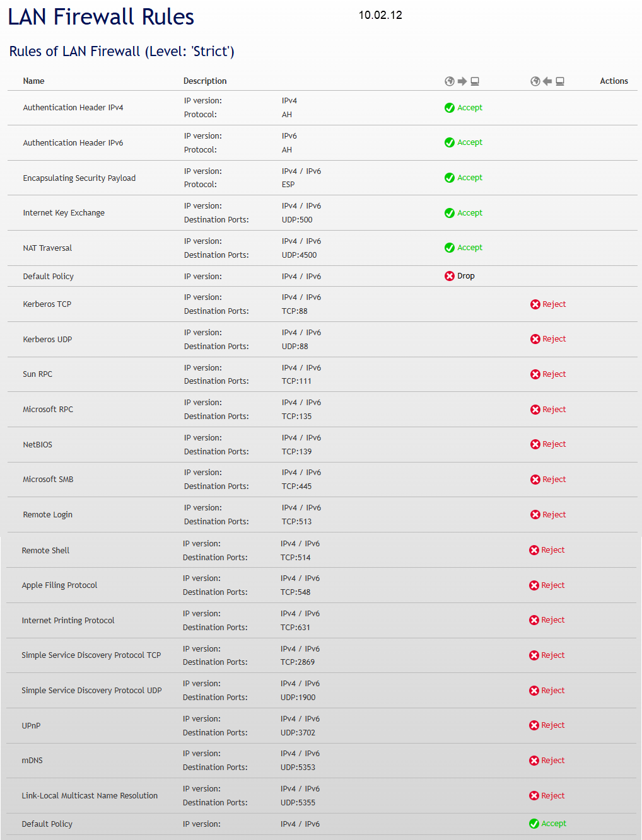The image size is (642, 840).
Task: Click the Reject label for the UPnP rule
Action: [553, 725]
